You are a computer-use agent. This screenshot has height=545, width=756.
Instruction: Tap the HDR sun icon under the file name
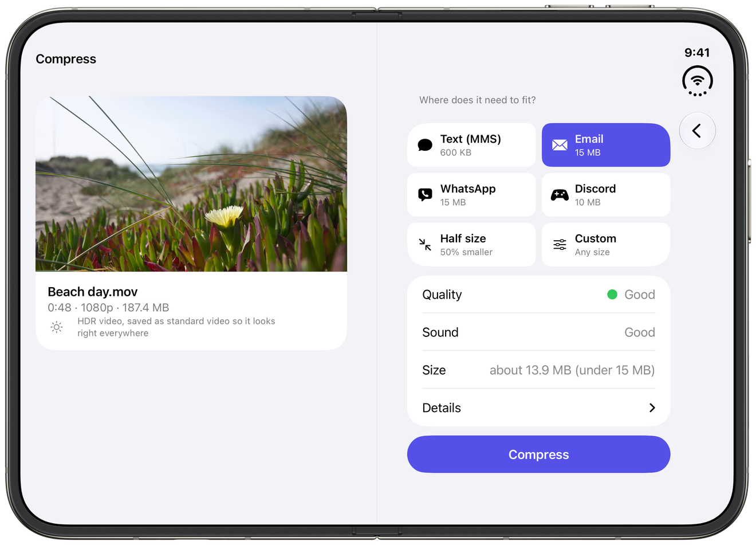[x=57, y=327]
